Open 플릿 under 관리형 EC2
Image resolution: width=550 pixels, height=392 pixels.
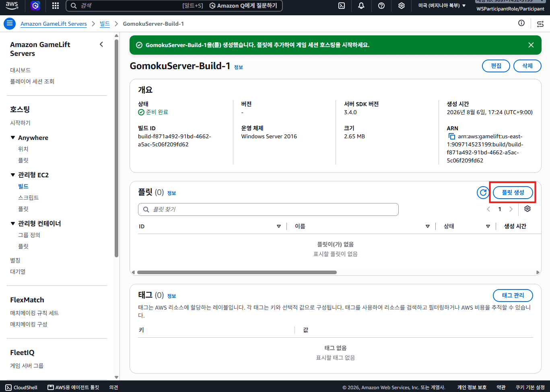coord(23,209)
